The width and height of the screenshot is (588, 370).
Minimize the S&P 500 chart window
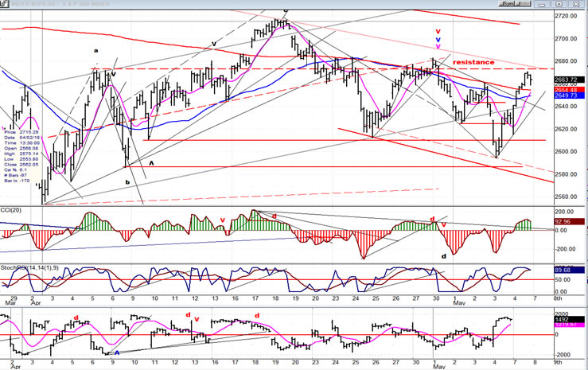543,4
